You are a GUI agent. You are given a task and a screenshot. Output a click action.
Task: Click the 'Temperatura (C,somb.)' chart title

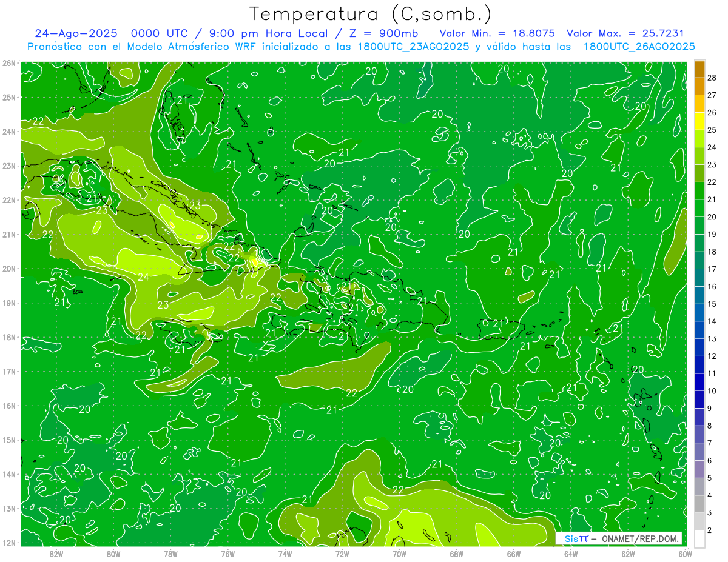[370, 14]
